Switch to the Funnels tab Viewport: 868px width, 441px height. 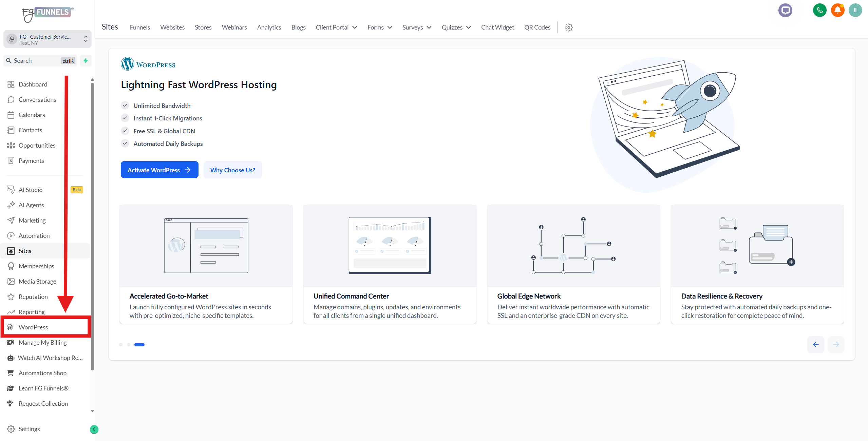(140, 27)
